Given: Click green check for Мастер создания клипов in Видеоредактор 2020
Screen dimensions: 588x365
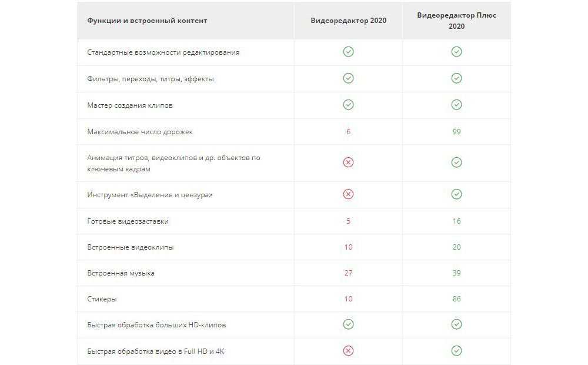Looking at the screenshot, I should [348, 105].
